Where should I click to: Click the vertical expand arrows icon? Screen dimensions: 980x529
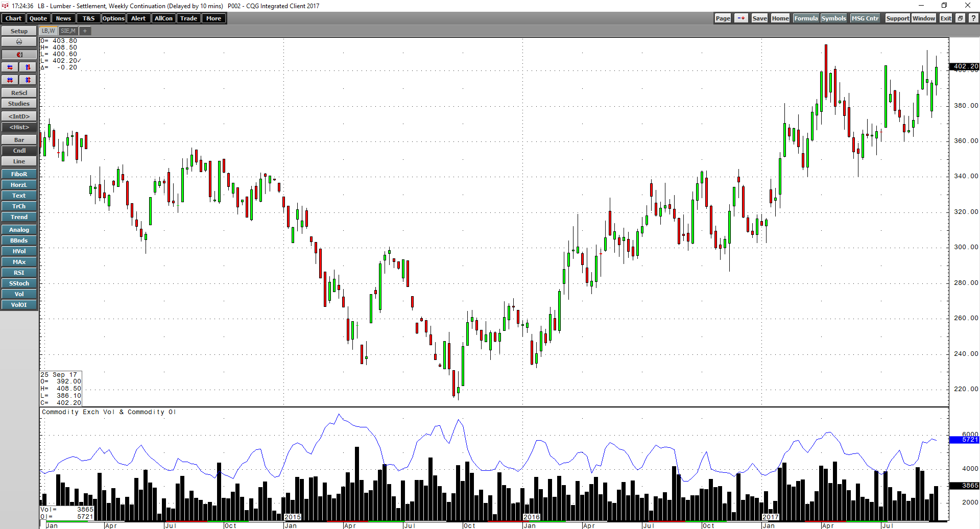[28, 67]
